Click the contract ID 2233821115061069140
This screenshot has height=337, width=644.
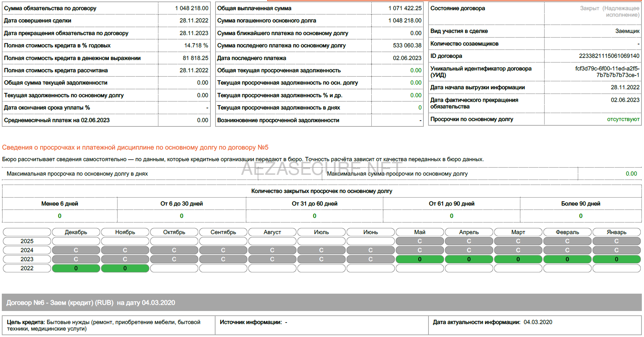click(609, 56)
